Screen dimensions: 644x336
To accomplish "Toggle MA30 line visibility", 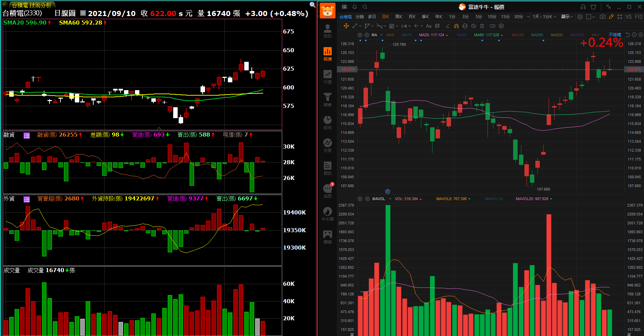I will (x=462, y=35).
